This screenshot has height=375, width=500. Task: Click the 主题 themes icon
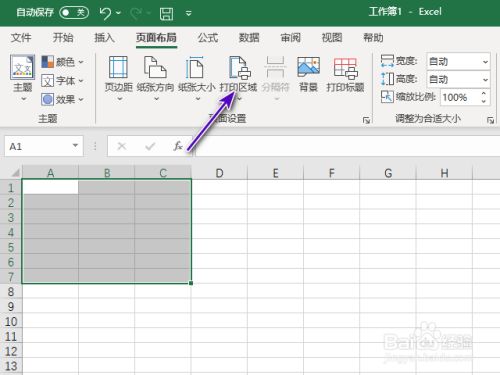(x=22, y=67)
